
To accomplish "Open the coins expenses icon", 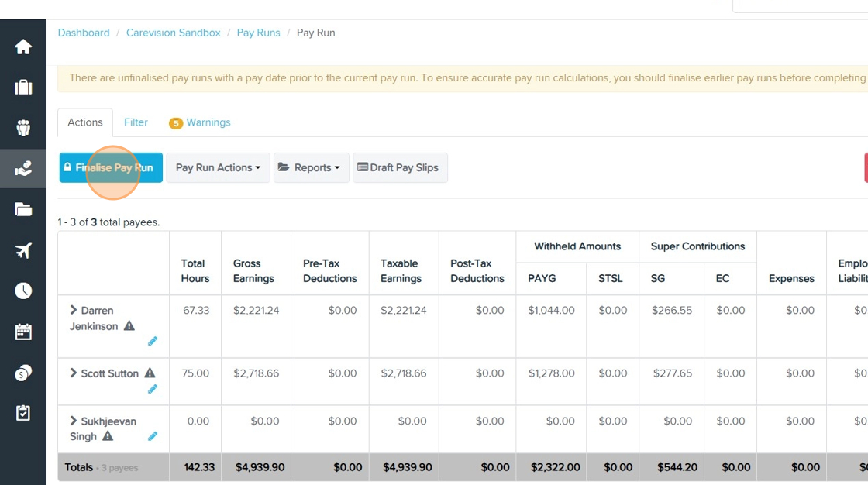I will (x=23, y=373).
